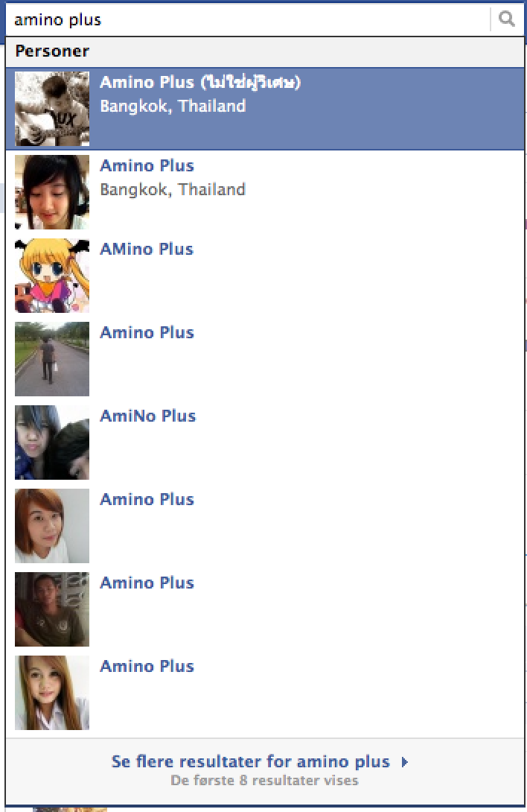Choose the Amino Plus name beside the red-haired woman
The width and height of the screenshot is (527, 812).
point(147,499)
